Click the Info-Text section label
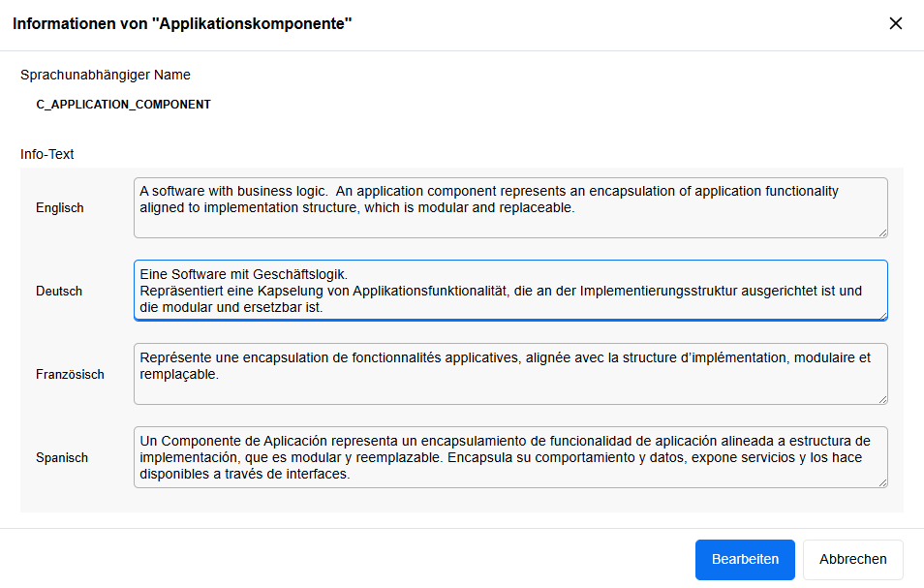 coord(43,154)
